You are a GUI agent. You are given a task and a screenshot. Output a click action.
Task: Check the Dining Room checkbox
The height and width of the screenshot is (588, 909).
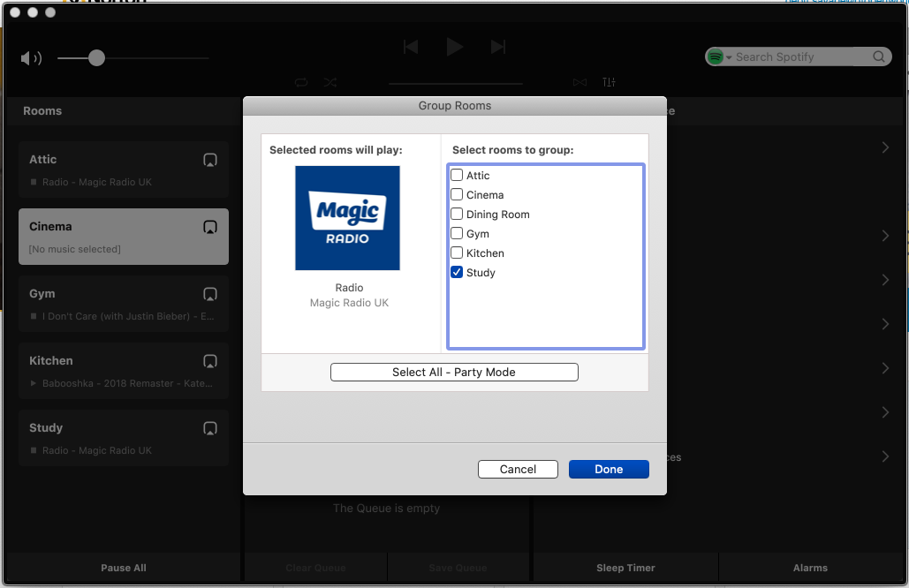point(457,214)
